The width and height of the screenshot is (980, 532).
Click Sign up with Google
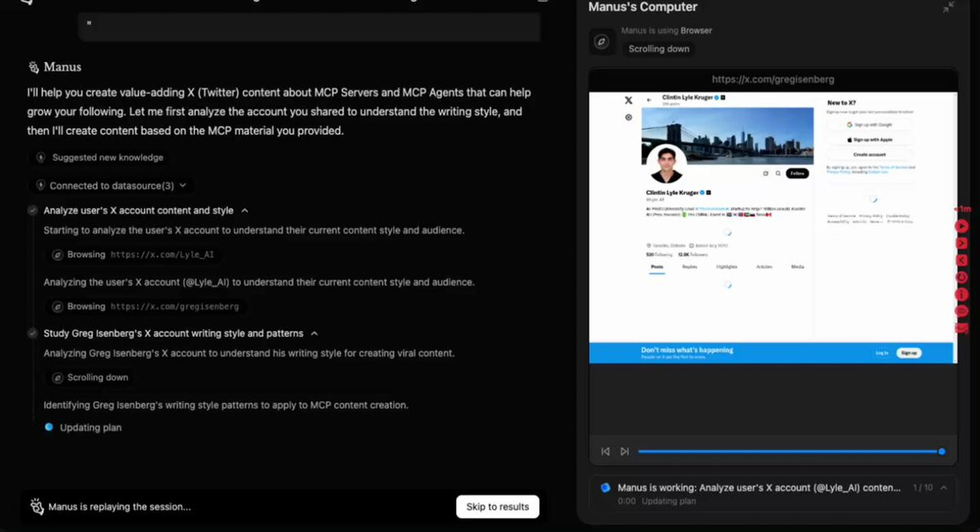pos(870,124)
